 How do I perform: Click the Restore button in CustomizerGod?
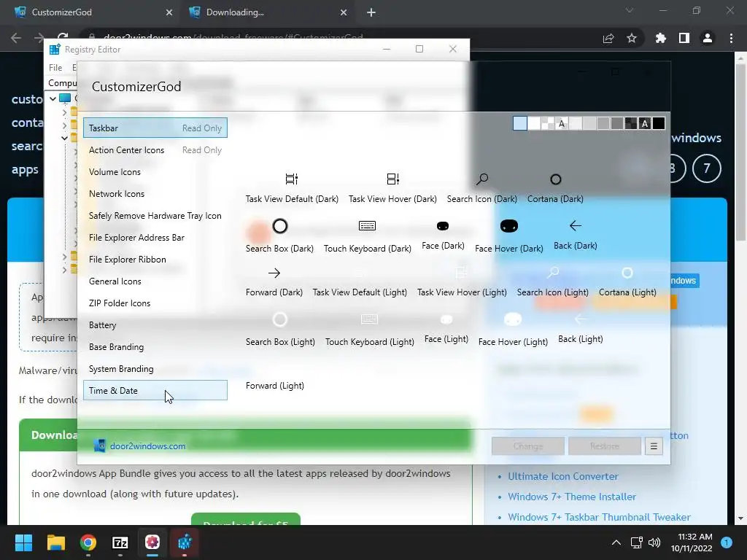pos(605,446)
